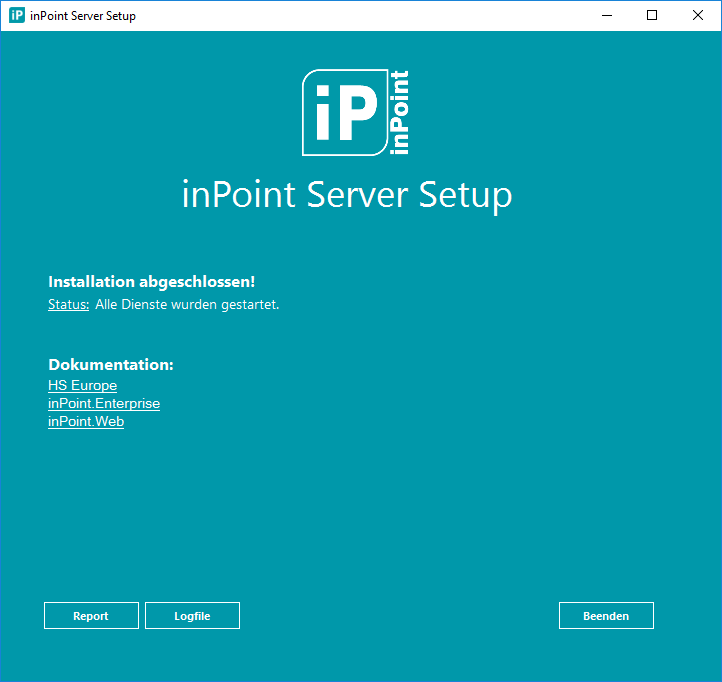
Task: Finish setup with the Beenden button
Action: [x=606, y=615]
